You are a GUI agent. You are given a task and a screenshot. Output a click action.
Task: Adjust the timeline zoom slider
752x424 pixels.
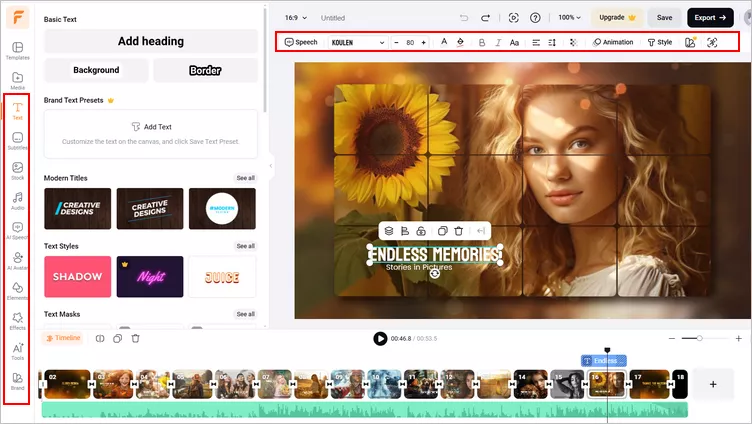coord(700,339)
